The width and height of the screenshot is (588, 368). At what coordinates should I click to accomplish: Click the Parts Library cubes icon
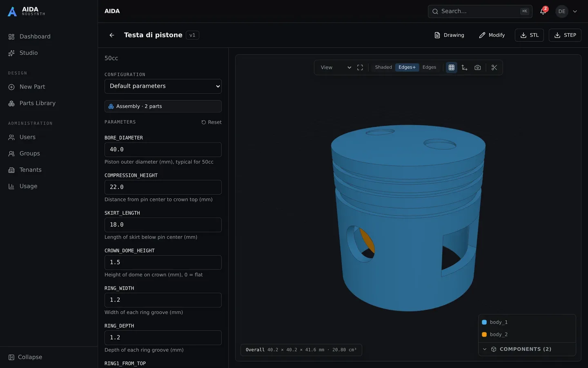(11, 103)
